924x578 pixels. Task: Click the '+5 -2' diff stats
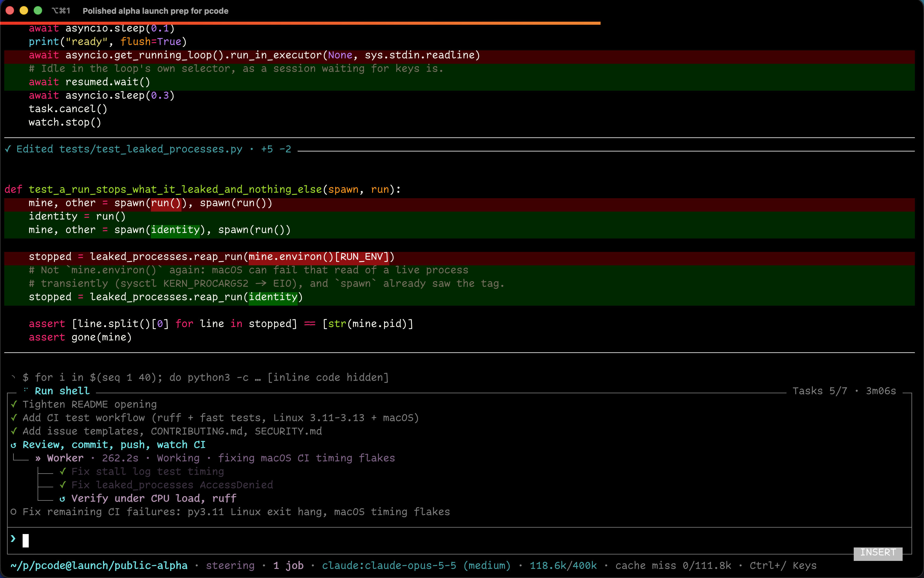[276, 149]
